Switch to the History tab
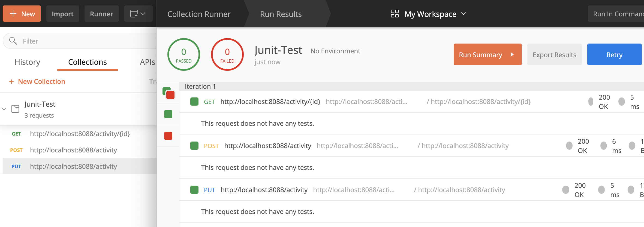Viewport: 644px width, 227px height. (x=27, y=62)
